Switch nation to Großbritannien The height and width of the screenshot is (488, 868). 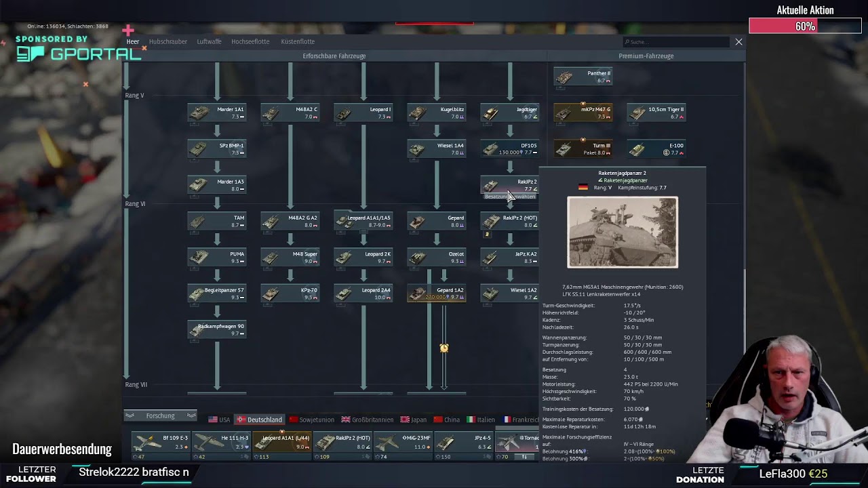(366, 420)
